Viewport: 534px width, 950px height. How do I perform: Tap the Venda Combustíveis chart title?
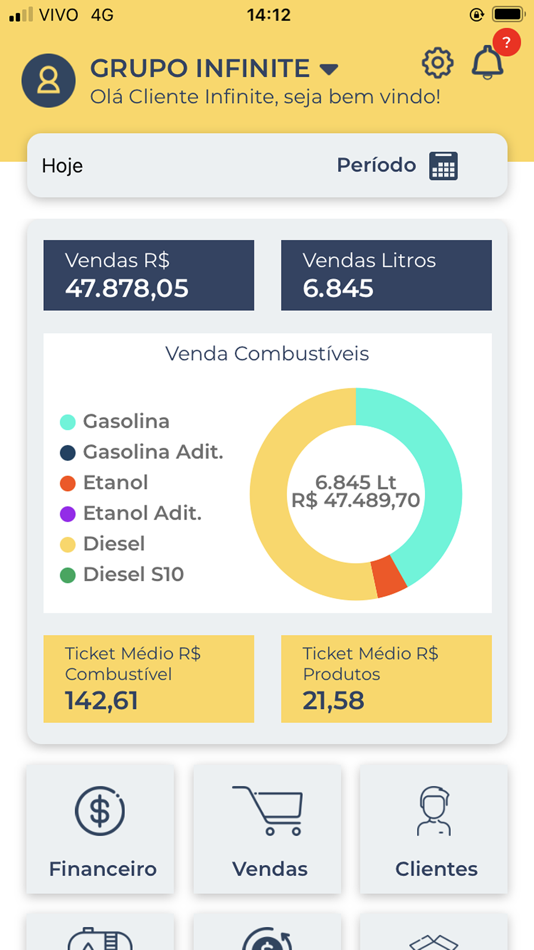click(x=267, y=353)
